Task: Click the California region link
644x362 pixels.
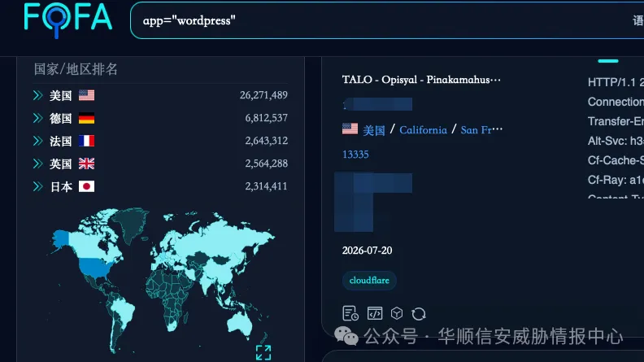Action: click(423, 130)
